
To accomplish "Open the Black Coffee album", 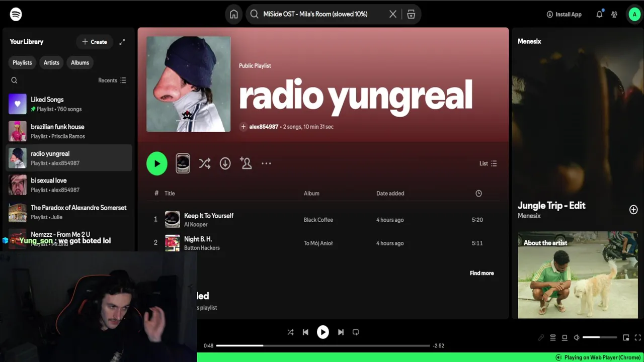I will (x=318, y=220).
